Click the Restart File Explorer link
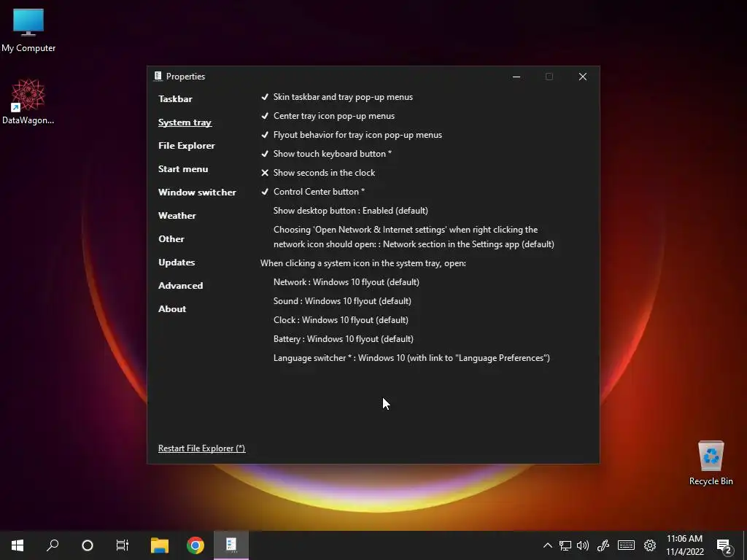 [201, 448]
